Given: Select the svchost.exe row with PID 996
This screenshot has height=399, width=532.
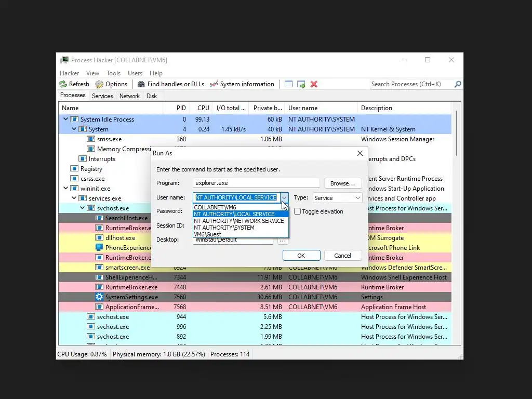Looking at the screenshot, I should coord(255,327).
